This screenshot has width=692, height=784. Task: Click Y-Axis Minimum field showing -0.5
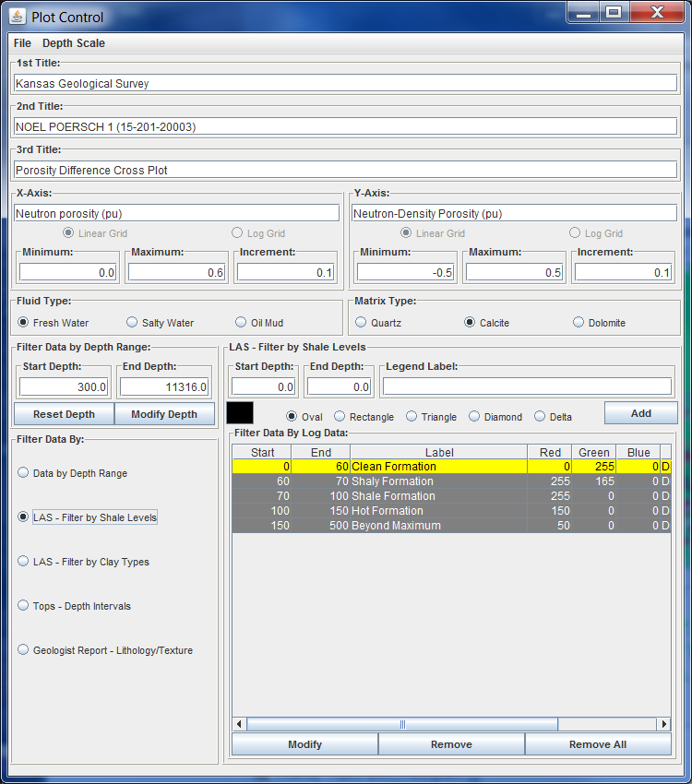point(405,272)
